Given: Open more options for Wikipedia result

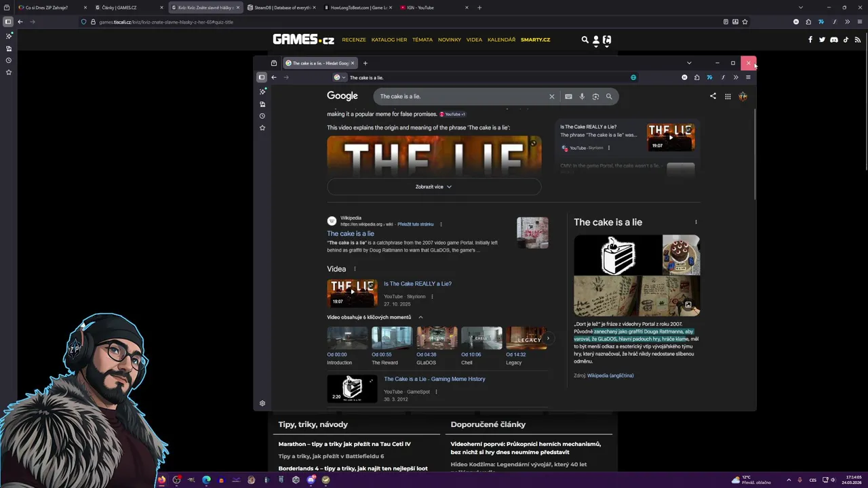Looking at the screenshot, I should (x=441, y=224).
